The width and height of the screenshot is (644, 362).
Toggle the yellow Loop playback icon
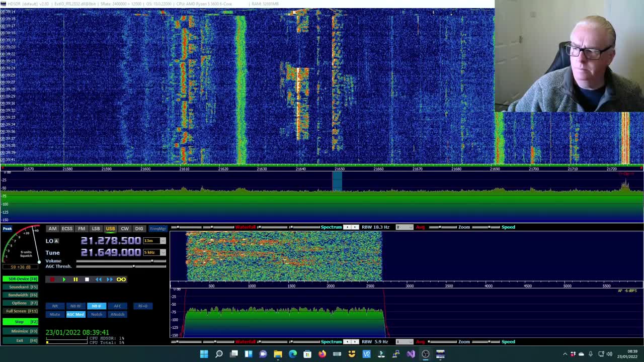coord(121,280)
